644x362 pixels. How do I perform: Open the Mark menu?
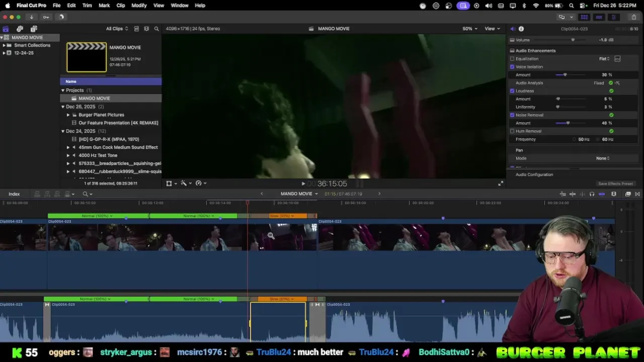click(x=104, y=6)
